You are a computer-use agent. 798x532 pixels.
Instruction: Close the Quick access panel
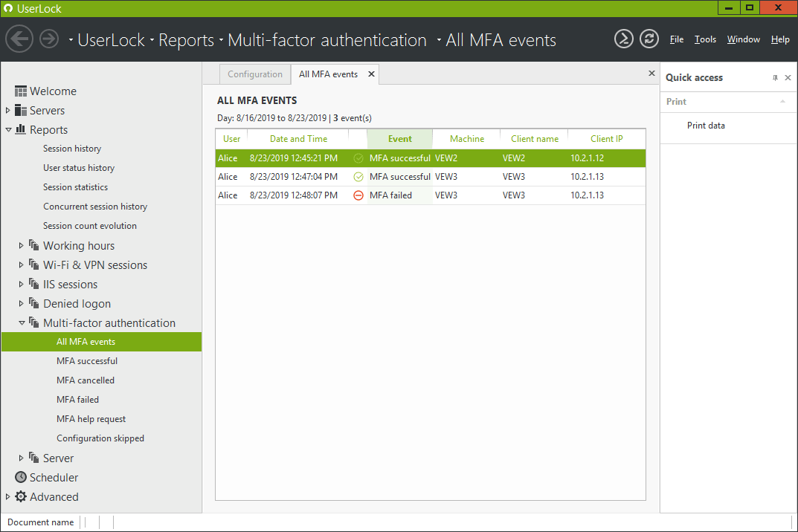tap(788, 78)
